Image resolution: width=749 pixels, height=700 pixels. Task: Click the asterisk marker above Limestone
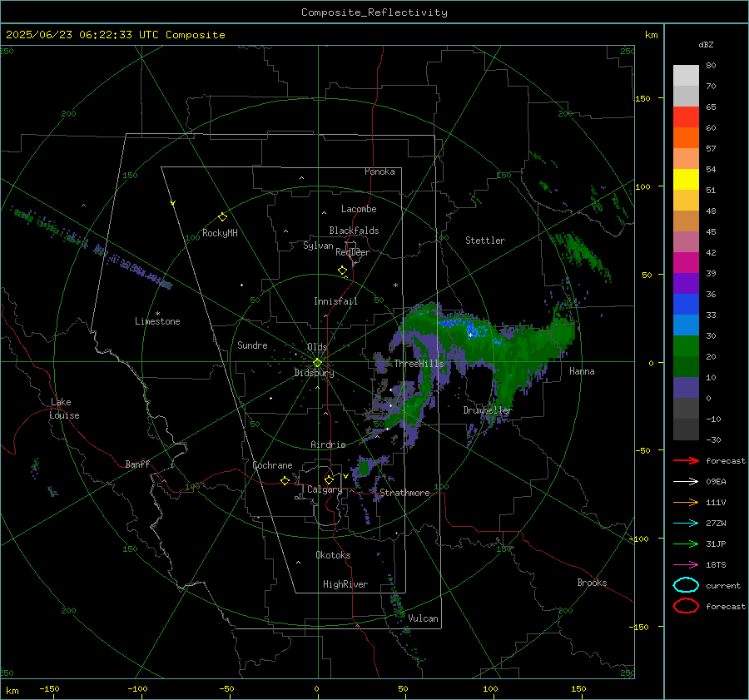[x=157, y=314]
